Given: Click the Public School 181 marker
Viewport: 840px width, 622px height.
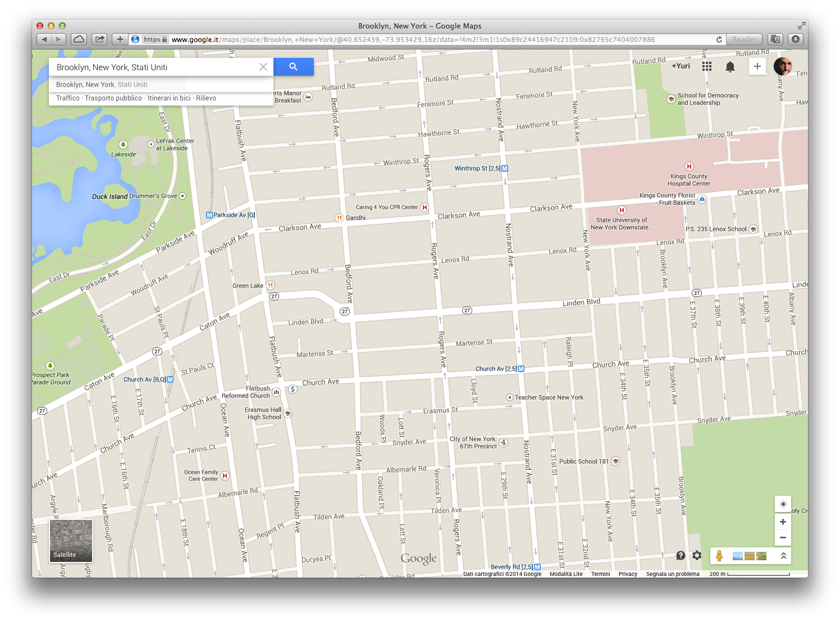Looking at the screenshot, I should coord(615,461).
